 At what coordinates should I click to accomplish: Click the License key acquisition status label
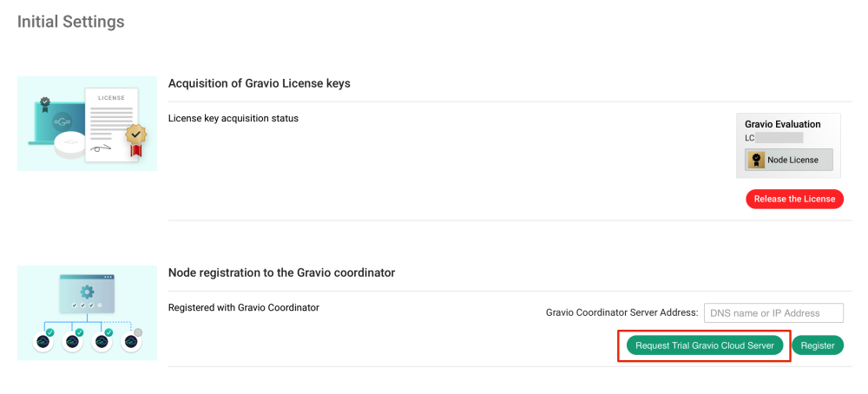pyautogui.click(x=233, y=118)
